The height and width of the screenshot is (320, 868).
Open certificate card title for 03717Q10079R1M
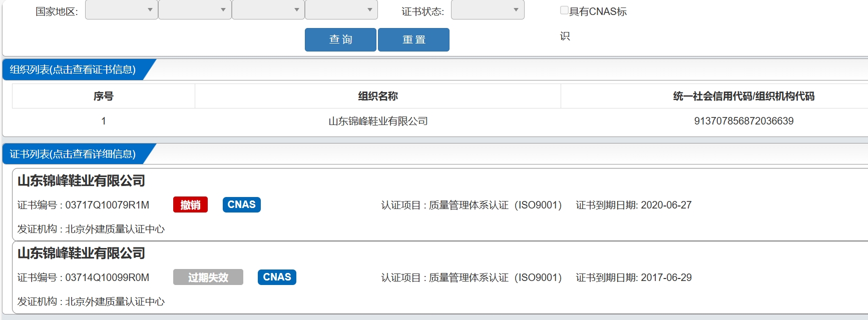[x=81, y=180]
